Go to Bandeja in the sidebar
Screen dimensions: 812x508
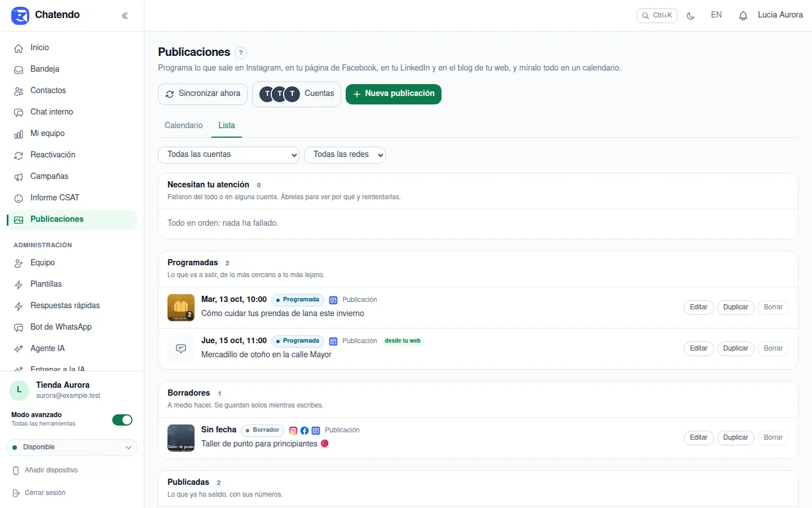pos(72,69)
